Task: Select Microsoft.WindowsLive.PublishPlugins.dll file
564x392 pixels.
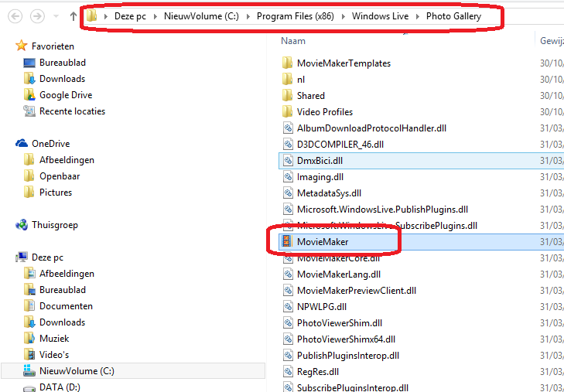Action: 382,209
